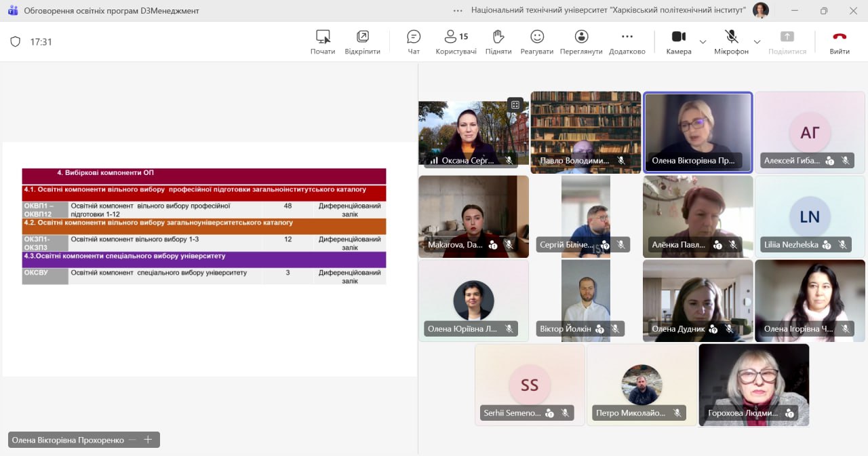Click muted mic icon on Петро Миколайо tile

pos(677,413)
